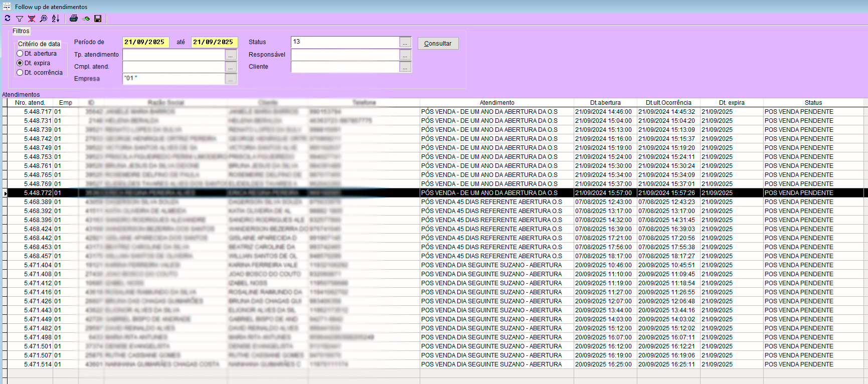Print the list using the printer icon
Viewport: 868px width, 384px height.
(74, 19)
